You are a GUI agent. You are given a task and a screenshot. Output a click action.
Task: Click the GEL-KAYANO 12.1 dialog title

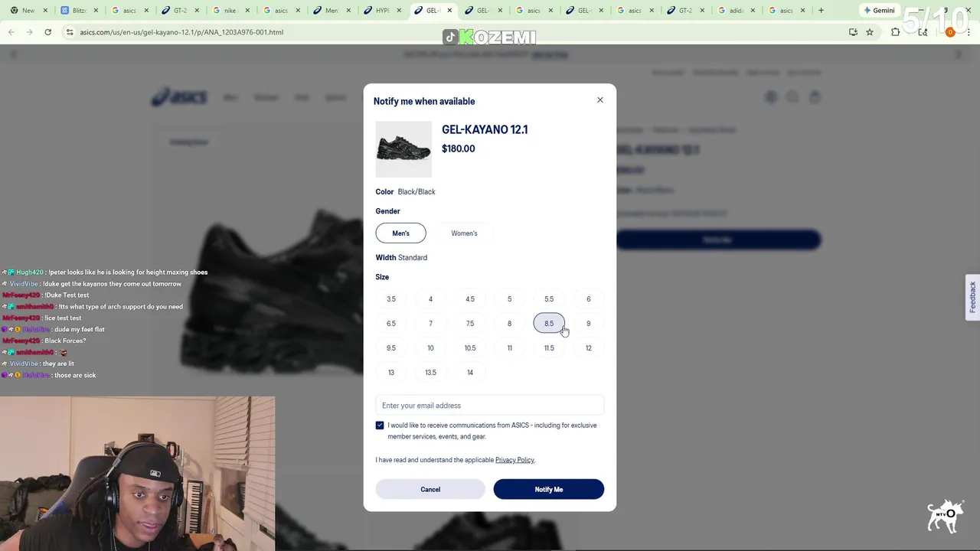point(485,129)
